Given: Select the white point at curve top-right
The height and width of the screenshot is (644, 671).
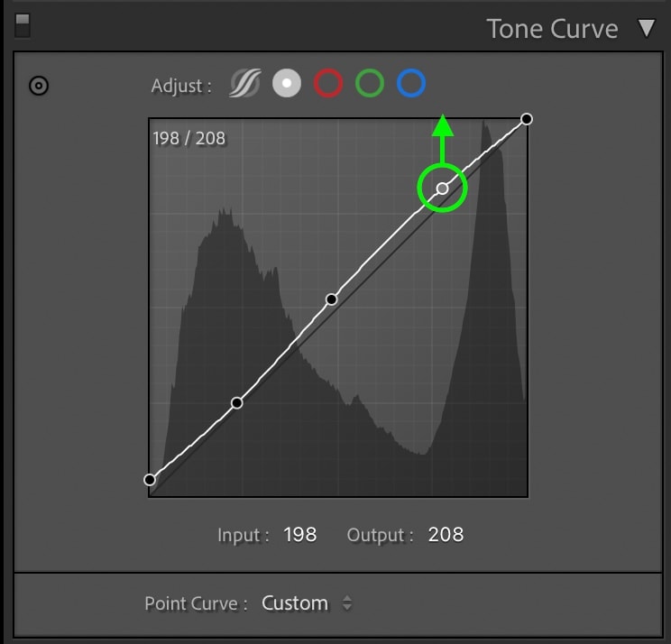Looking at the screenshot, I should [x=527, y=119].
